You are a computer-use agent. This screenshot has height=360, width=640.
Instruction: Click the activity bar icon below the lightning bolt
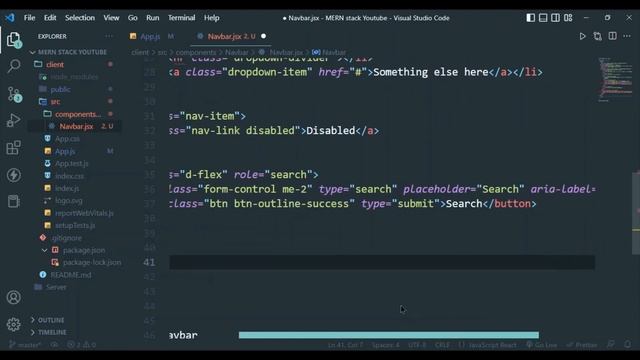[13, 201]
